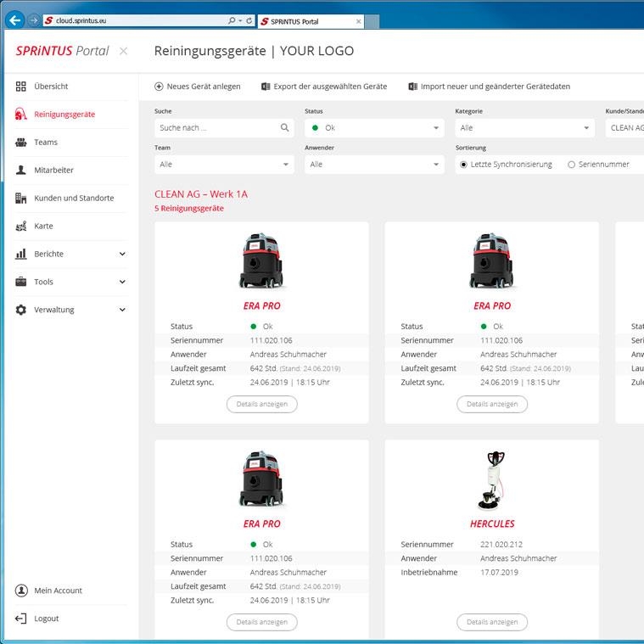Open Karte menu item

pyautogui.click(x=43, y=226)
